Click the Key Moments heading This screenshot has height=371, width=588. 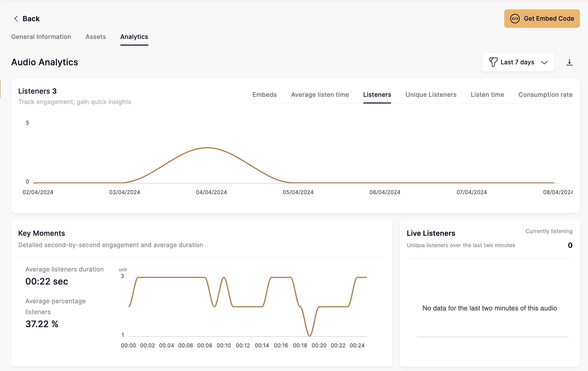click(42, 233)
